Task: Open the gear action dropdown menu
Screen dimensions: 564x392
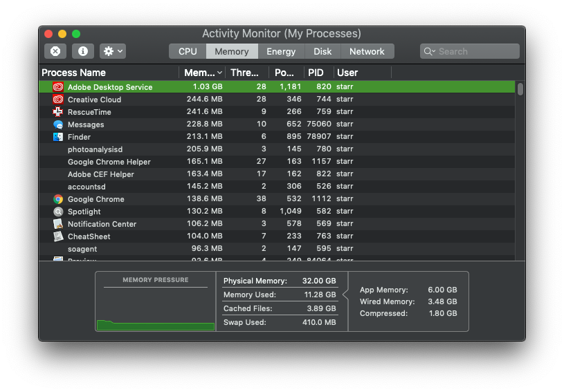Action: coord(113,51)
